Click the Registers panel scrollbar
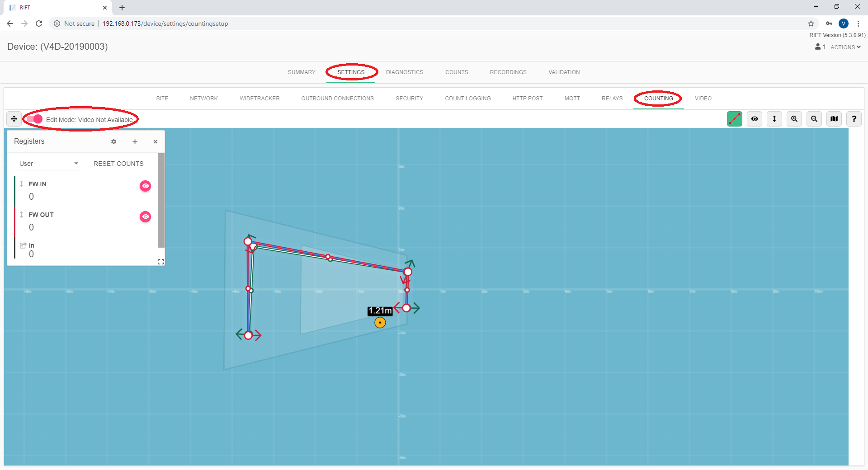The width and height of the screenshot is (868, 470). pyautogui.click(x=161, y=201)
